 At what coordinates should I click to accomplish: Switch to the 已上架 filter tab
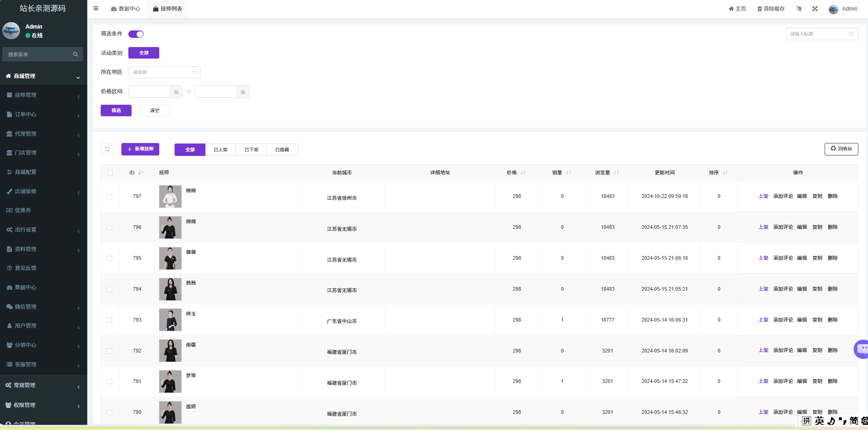[220, 149]
